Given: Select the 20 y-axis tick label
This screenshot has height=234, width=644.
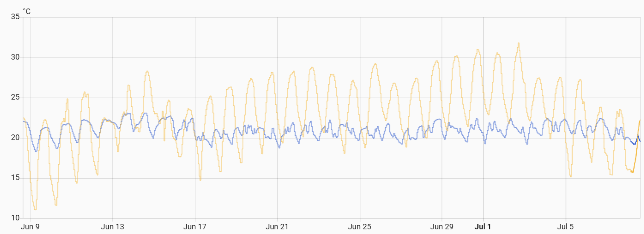Looking at the screenshot, I should click(x=15, y=138).
